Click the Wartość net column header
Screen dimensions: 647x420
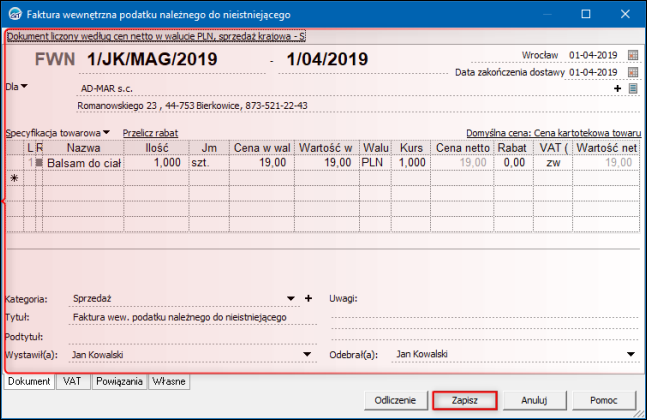[606, 148]
